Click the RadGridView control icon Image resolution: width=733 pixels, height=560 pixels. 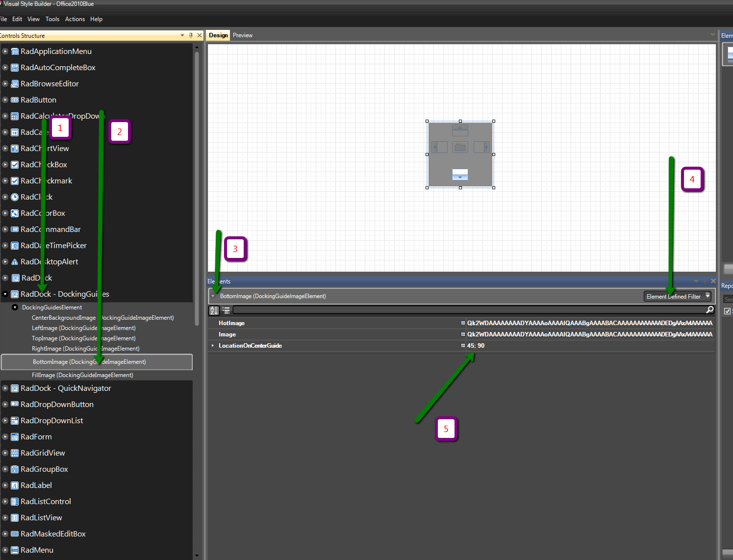15,453
